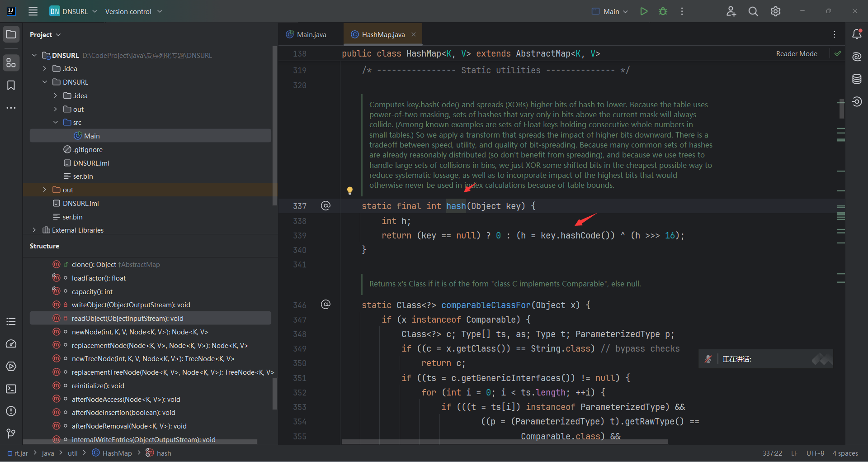
Task: Click the intention light bulb icon
Action: point(349,191)
